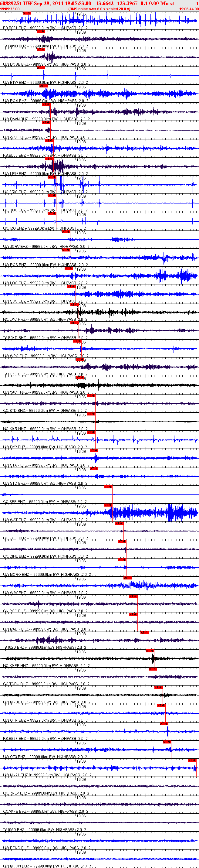Click the 'PB B006 EHZ' station label
Image resolution: width=199 pixels, height=868 pixels.
coord(15,155)
